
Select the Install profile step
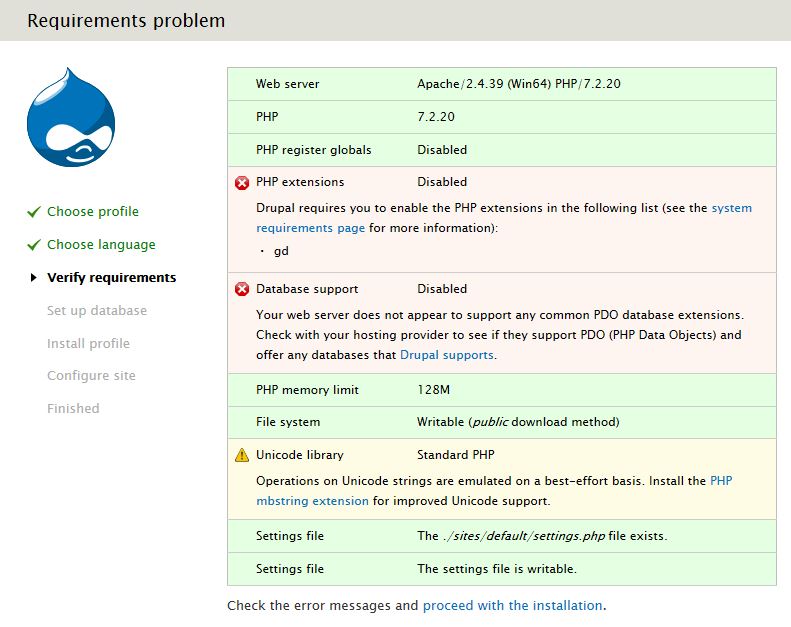point(88,344)
